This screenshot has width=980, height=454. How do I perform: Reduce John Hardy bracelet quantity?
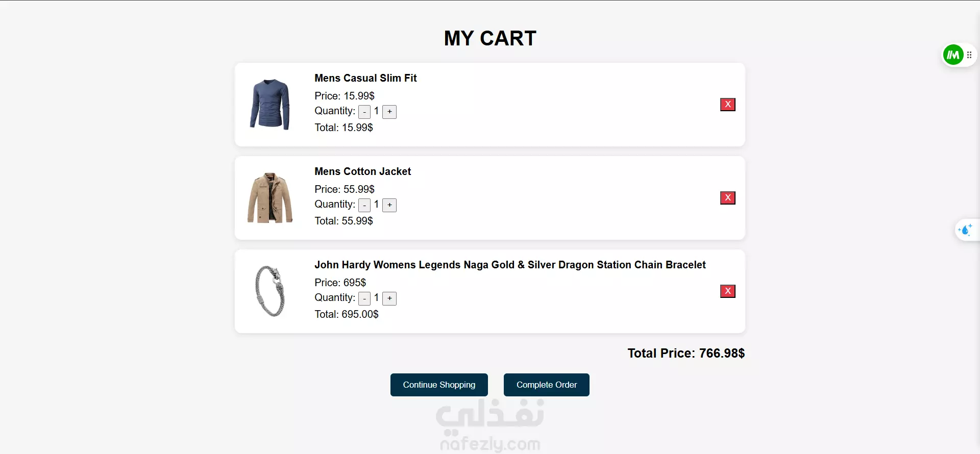tap(364, 298)
